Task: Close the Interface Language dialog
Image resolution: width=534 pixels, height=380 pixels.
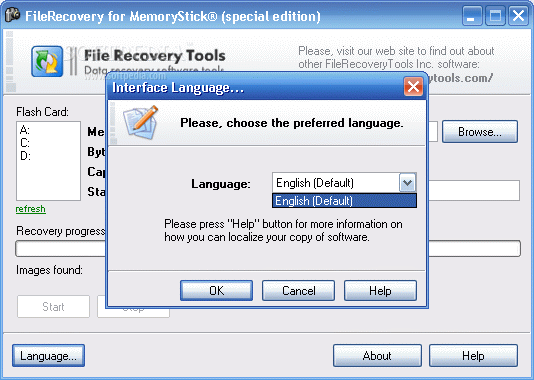Action: point(413,86)
